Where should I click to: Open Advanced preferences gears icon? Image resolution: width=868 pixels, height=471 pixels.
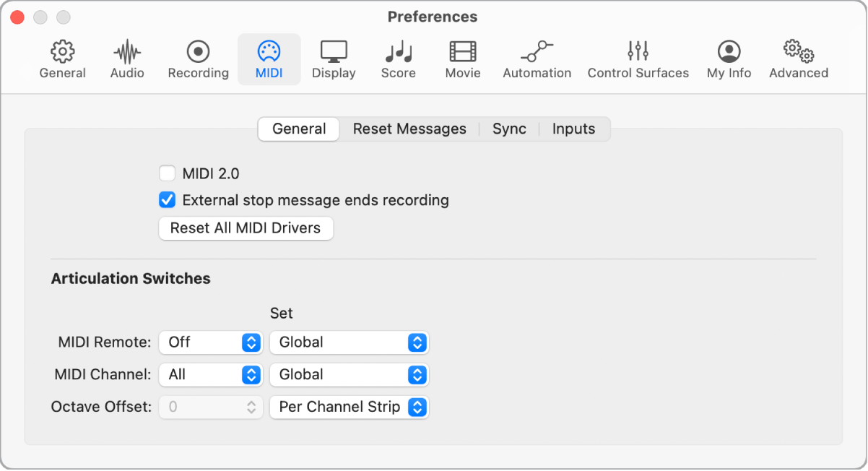point(798,52)
